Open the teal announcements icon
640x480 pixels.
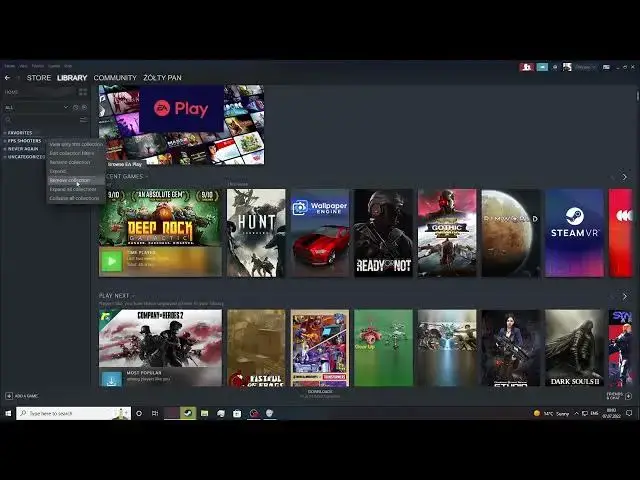[542, 67]
